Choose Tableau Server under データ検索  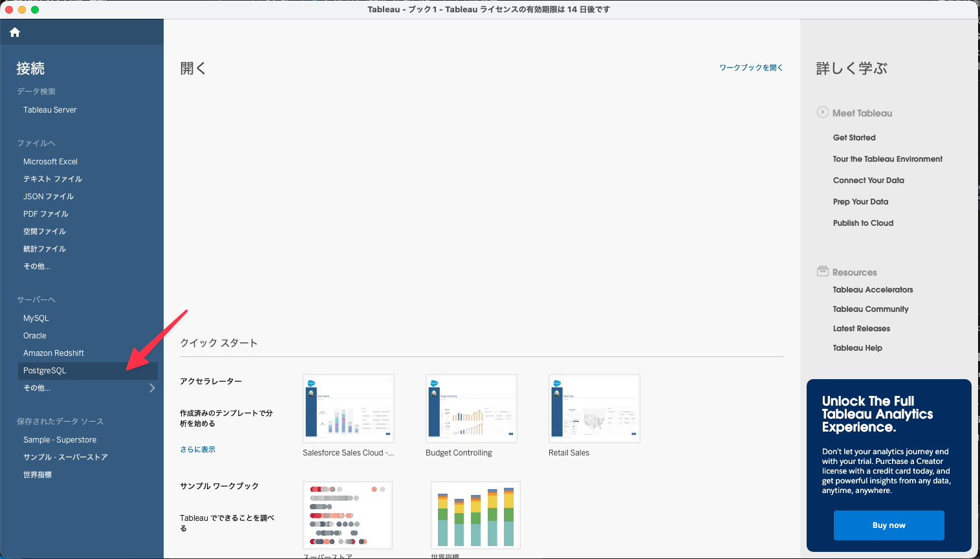coord(50,110)
